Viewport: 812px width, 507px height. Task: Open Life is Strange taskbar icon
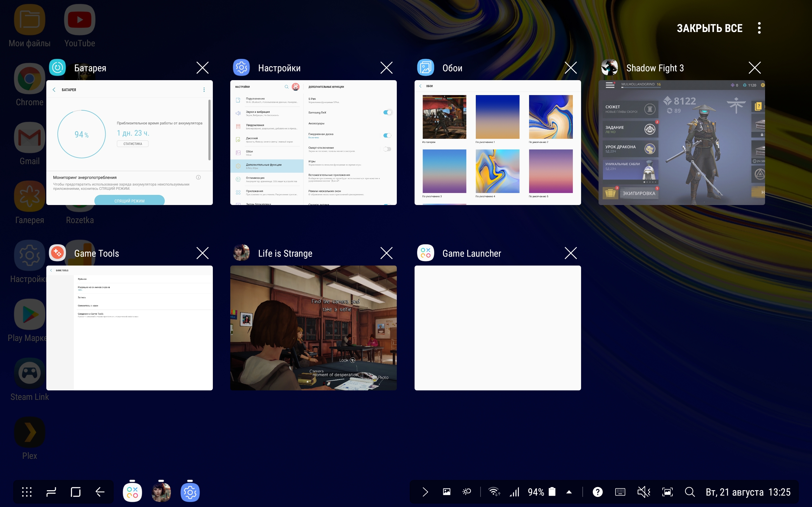click(x=161, y=492)
